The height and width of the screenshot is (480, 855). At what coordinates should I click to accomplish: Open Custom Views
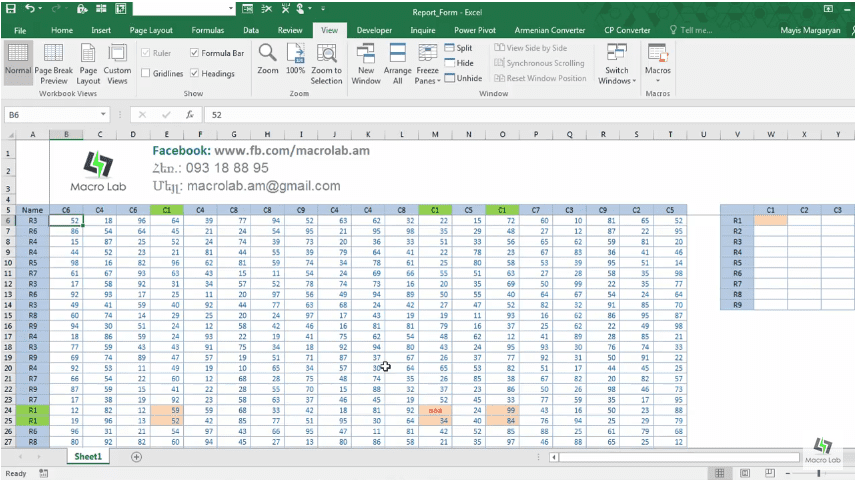(x=117, y=64)
